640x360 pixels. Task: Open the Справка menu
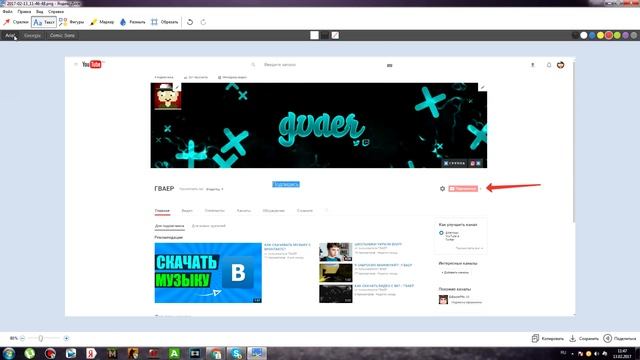(x=56, y=11)
